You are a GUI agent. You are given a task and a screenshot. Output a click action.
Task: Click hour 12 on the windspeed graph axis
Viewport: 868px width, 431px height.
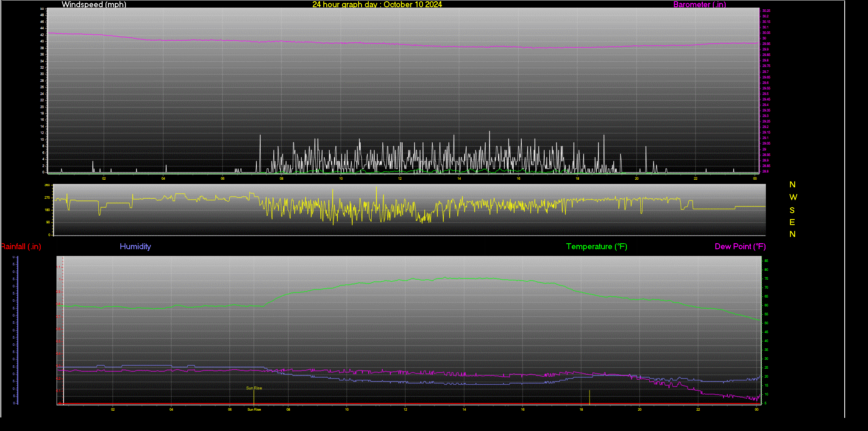click(x=400, y=178)
